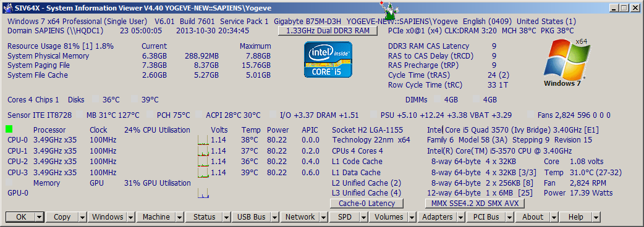Click the CPU-2 utilisation mini graph

tap(203, 162)
